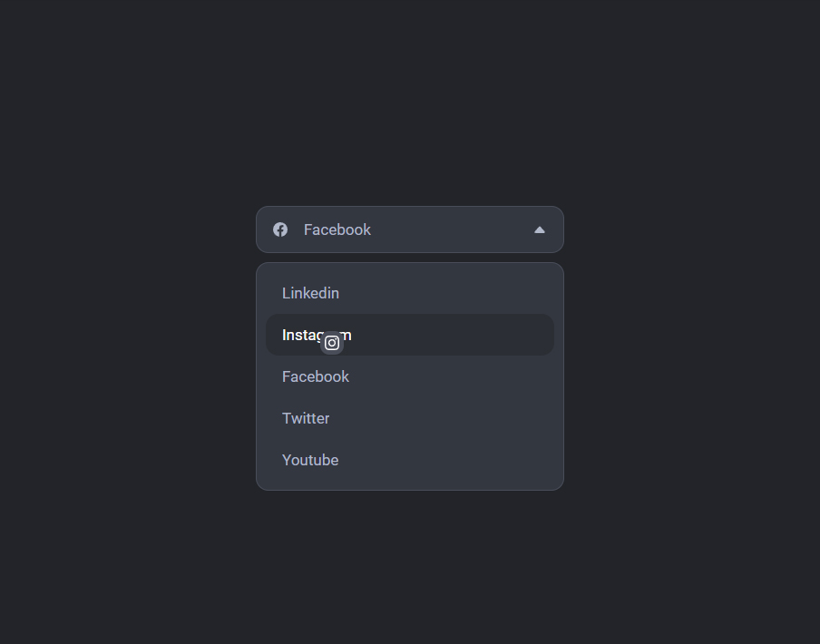Click the small rounded Instagram badge icon
Viewport: 820px width, 644px height.
point(332,343)
